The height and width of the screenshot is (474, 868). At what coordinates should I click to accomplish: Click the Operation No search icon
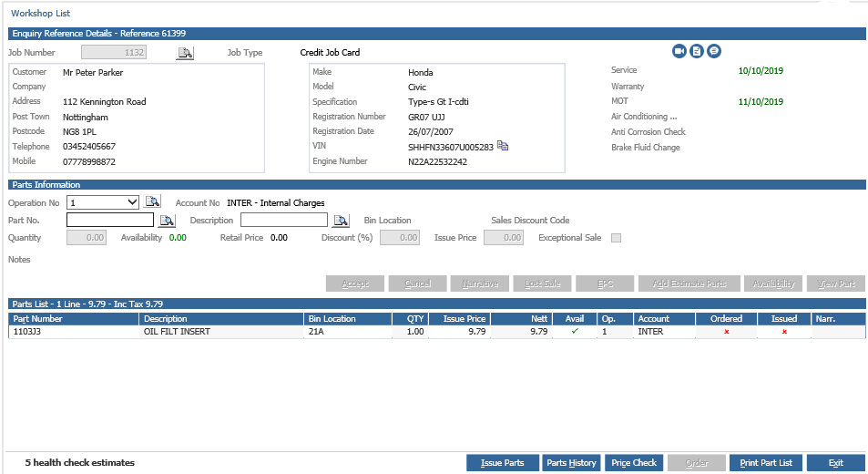[152, 201]
